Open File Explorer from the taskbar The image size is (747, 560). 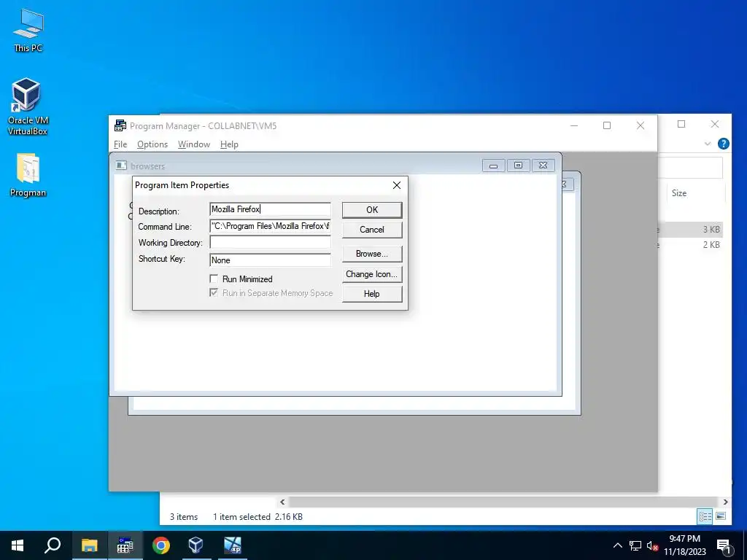[x=89, y=545]
